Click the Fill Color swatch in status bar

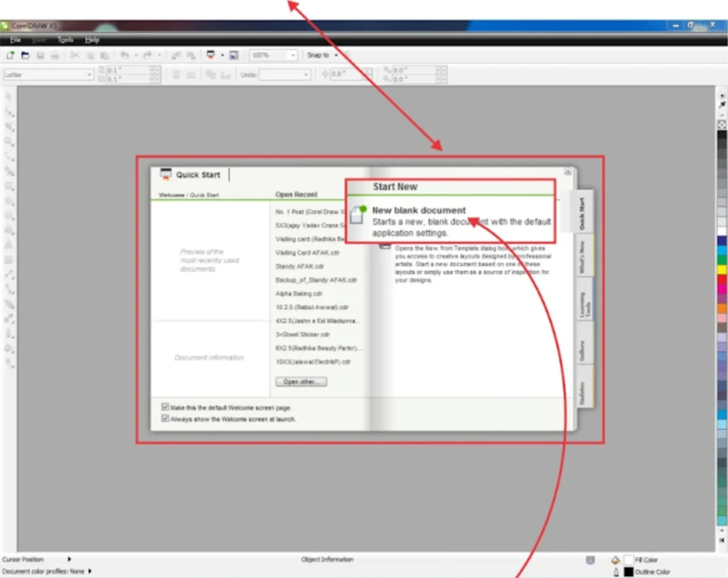[628, 560]
